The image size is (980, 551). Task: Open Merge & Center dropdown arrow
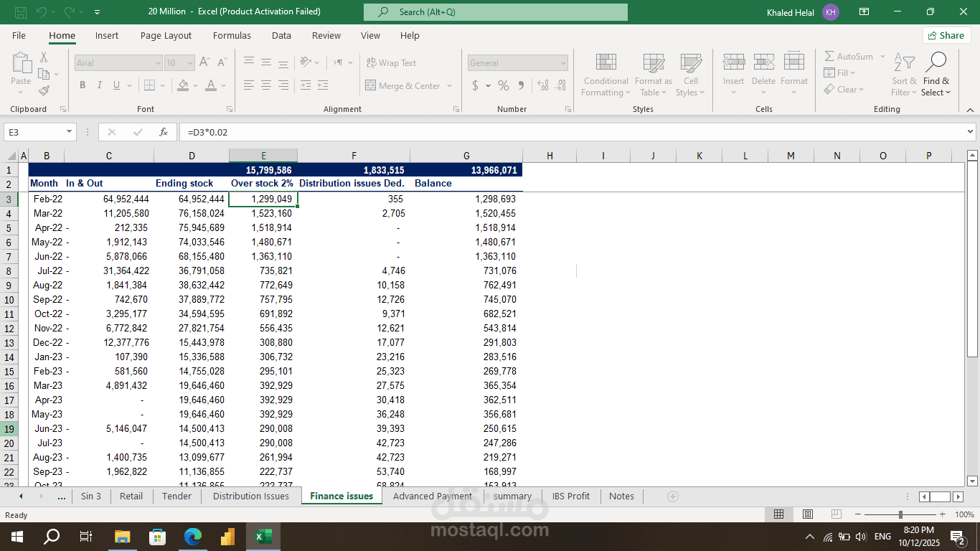point(450,85)
